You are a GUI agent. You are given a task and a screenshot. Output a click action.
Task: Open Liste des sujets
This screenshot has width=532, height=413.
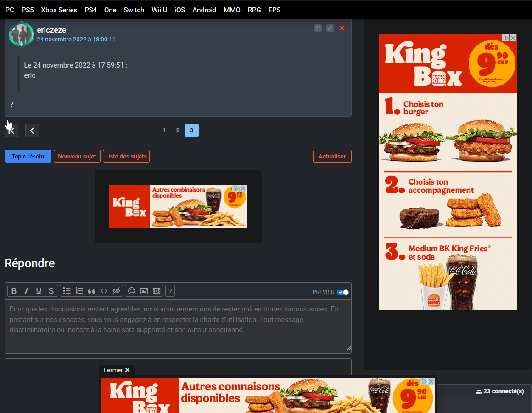126,156
